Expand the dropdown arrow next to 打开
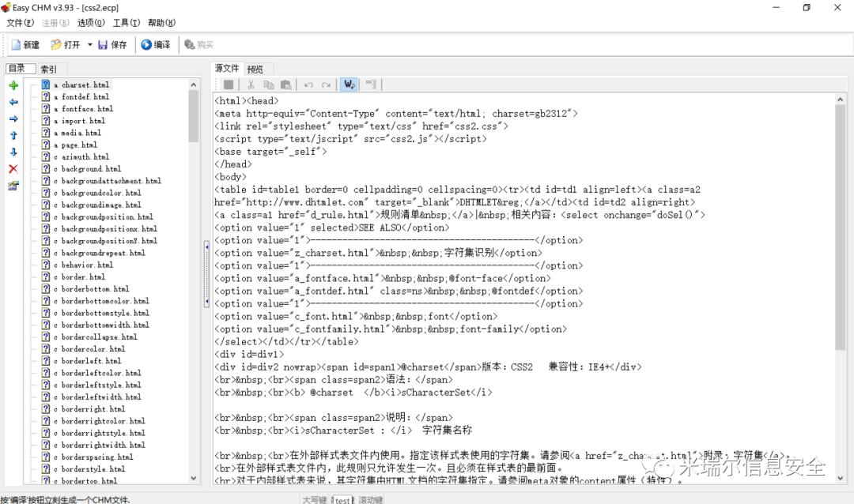Screen dimensions: 854x504 point(89,44)
